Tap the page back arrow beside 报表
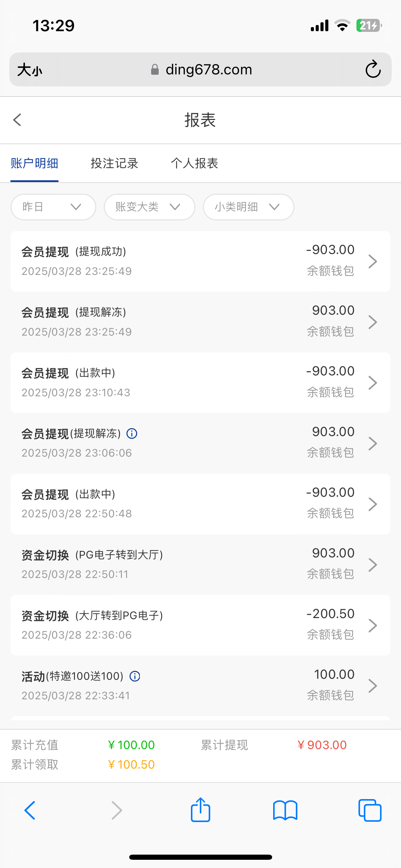The height and width of the screenshot is (868, 401). click(x=17, y=120)
